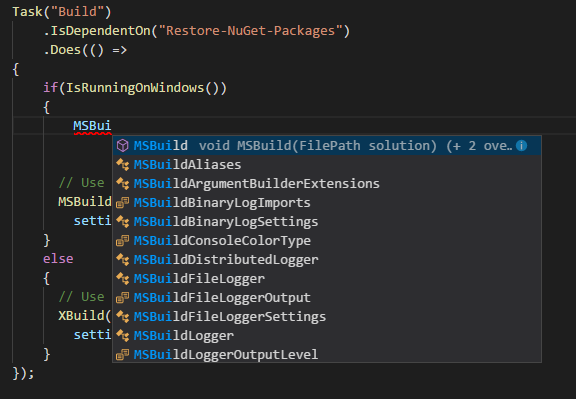Click the "Restore-NuGet-Packages" string
The width and height of the screenshot is (576, 399).
click(251, 31)
